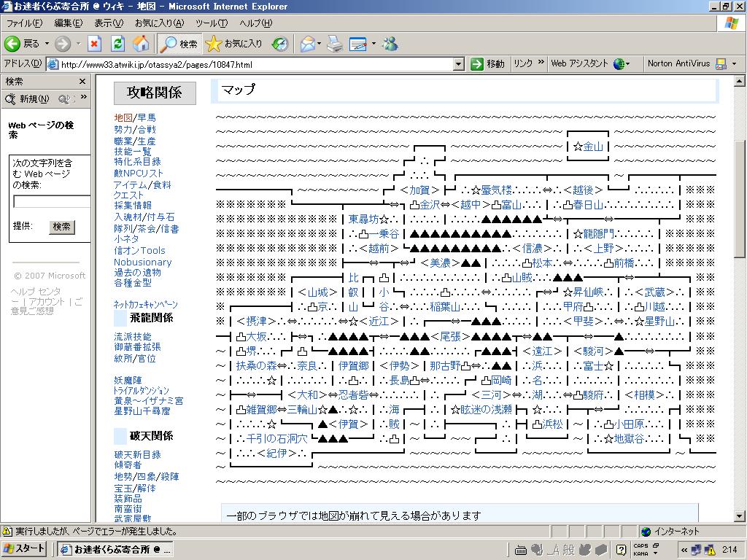Open the ファイル(F) menu
747x560 pixels.
coord(24,23)
